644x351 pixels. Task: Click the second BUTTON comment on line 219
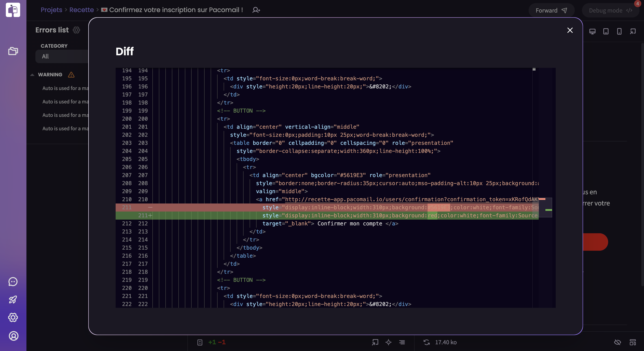pyautogui.click(x=241, y=280)
